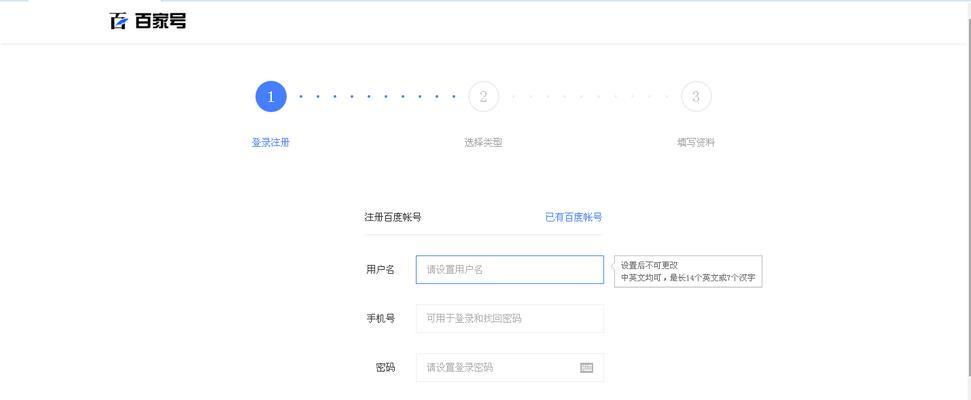
Task: Click the 用户名 field label
Action: click(380, 270)
